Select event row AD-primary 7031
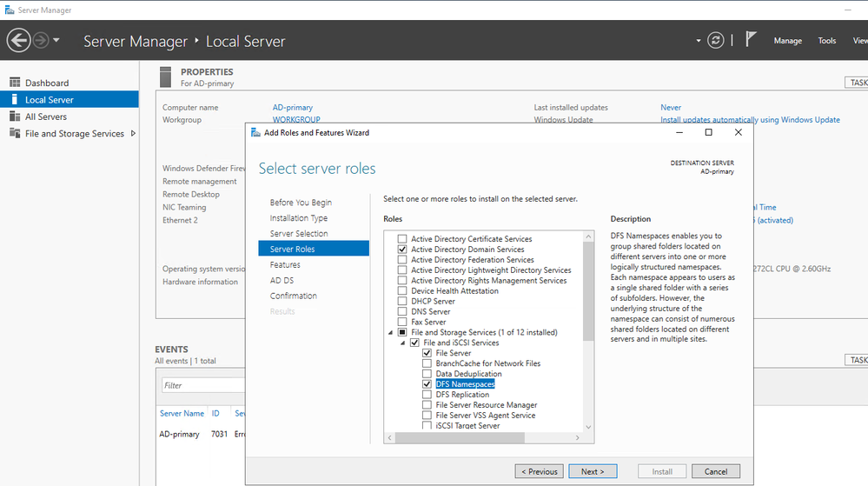The height and width of the screenshot is (486, 868). click(x=202, y=434)
